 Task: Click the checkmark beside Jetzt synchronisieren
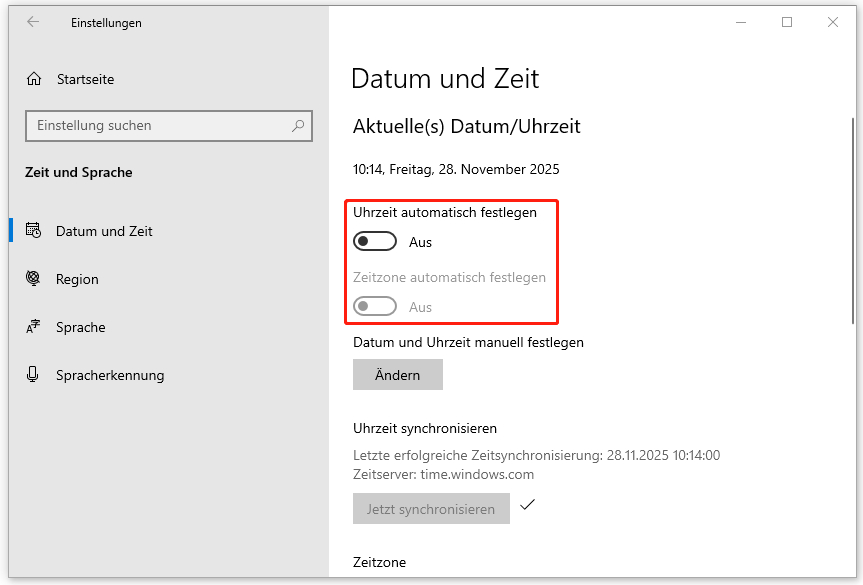tap(528, 506)
